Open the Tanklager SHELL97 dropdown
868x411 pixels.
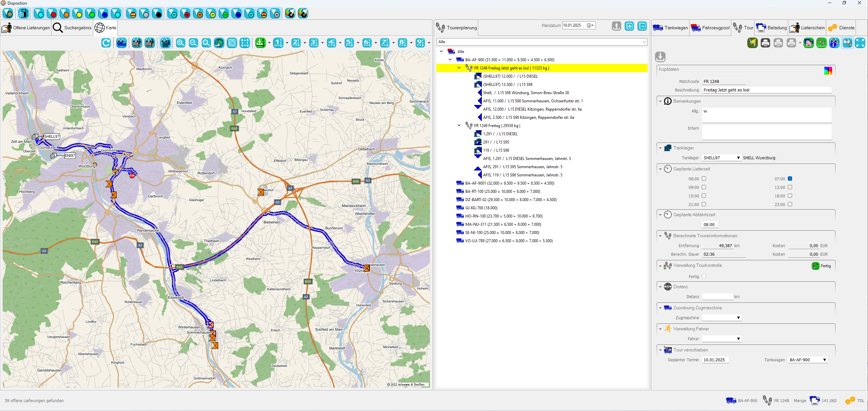pyautogui.click(x=738, y=158)
